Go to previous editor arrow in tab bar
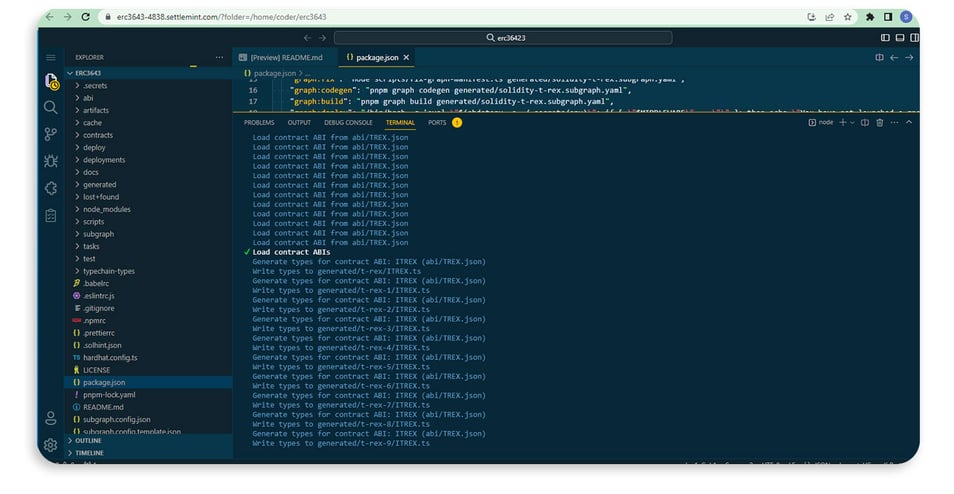This screenshot has width=954, height=494. point(894,57)
